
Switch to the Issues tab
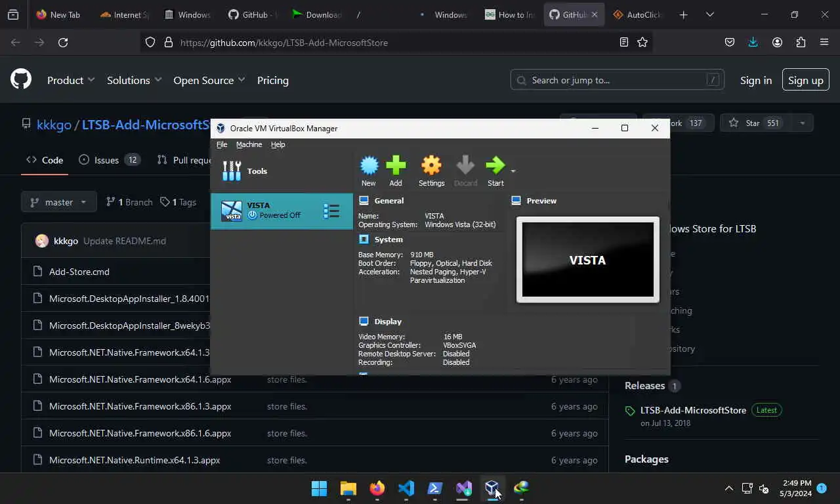pos(110,159)
